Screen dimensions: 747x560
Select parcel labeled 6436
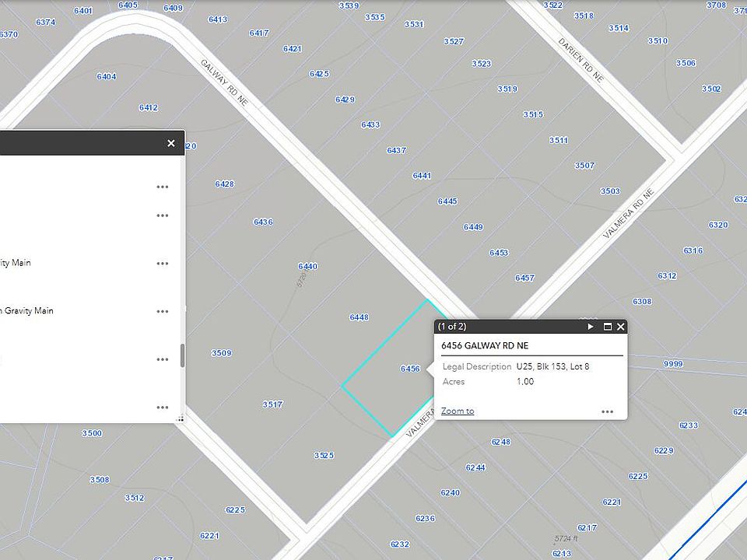(x=263, y=222)
